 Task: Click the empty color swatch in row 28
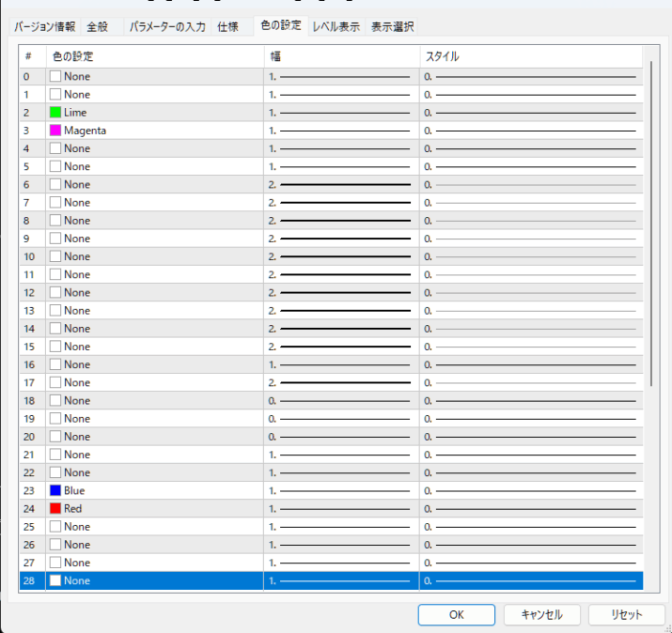pos(55,580)
